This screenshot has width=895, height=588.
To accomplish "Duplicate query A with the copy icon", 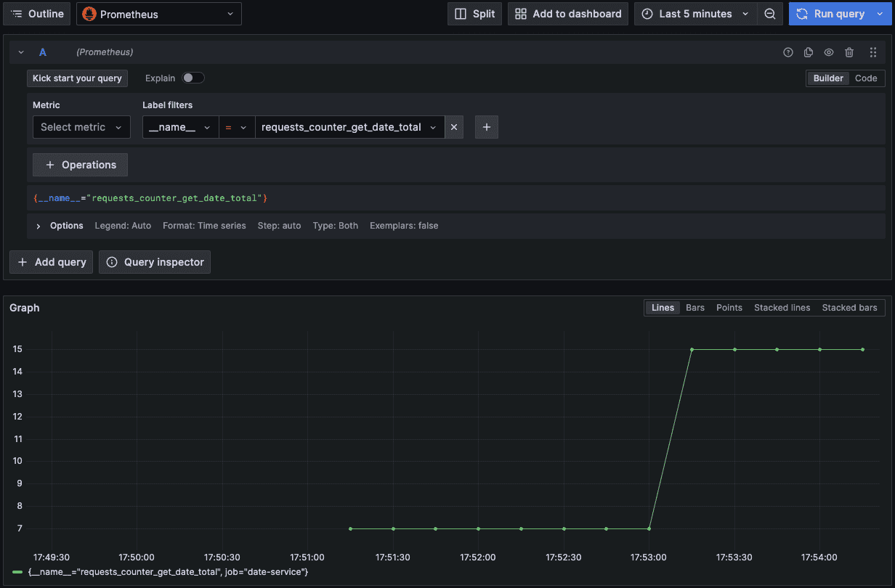I will [808, 52].
